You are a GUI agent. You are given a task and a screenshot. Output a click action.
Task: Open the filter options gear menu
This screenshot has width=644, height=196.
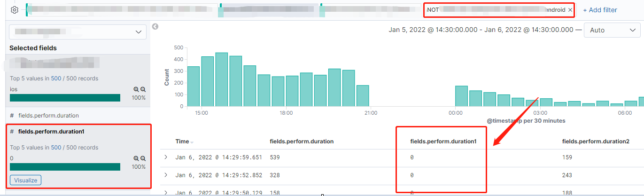coord(15,10)
